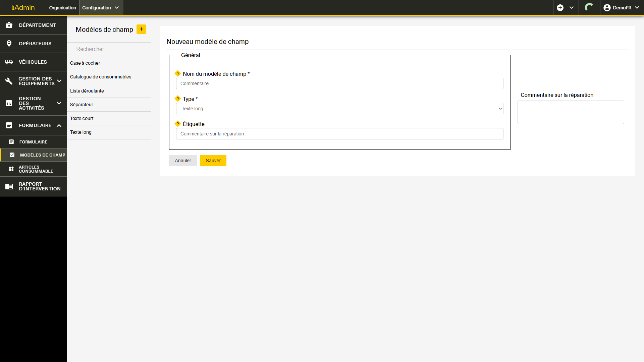Click help icon beside Nom du modèle
This screenshot has width=644, height=362.
[x=178, y=73]
